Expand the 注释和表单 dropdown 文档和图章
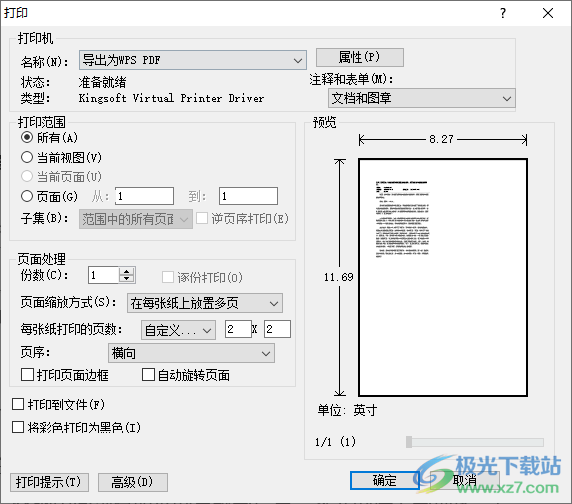 click(422, 98)
